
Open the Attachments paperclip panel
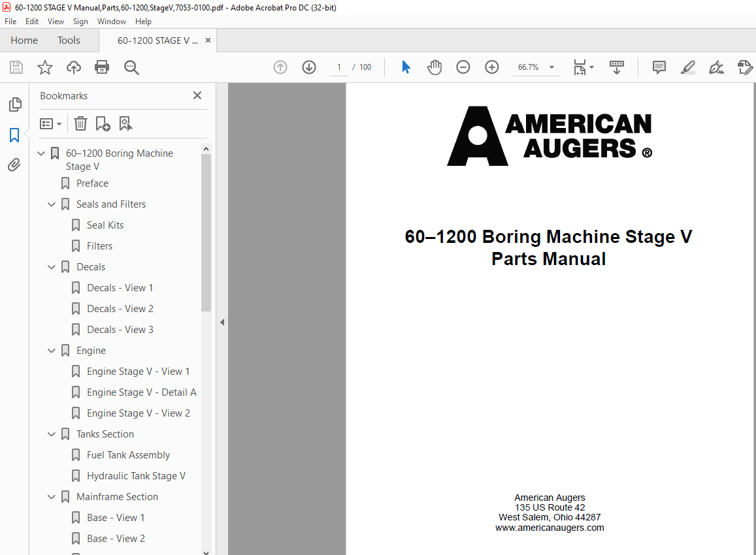[x=14, y=165]
